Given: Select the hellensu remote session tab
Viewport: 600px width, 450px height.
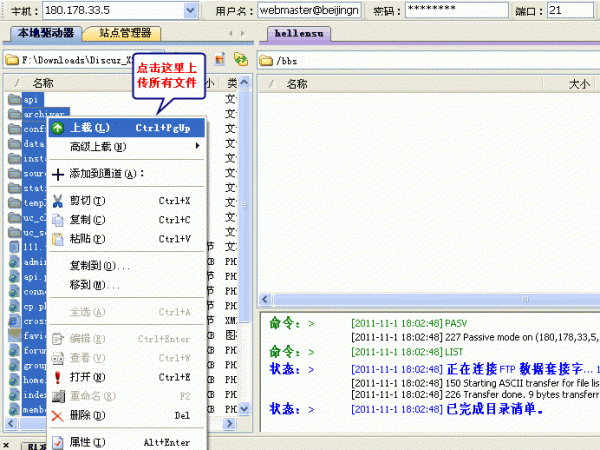Looking at the screenshot, I should coord(299,34).
